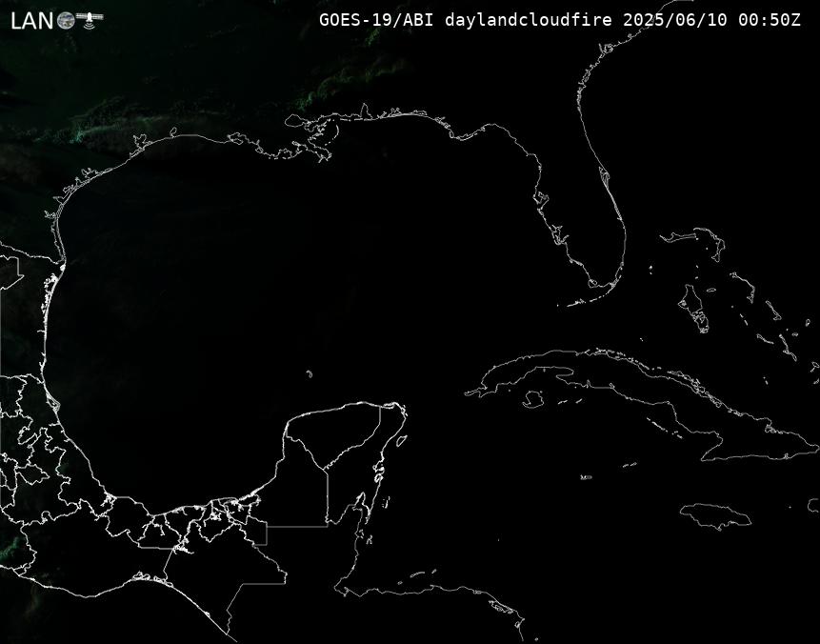820x644 pixels.
Task: Click the "daylandcloudfire" product name
Action: [529, 20]
